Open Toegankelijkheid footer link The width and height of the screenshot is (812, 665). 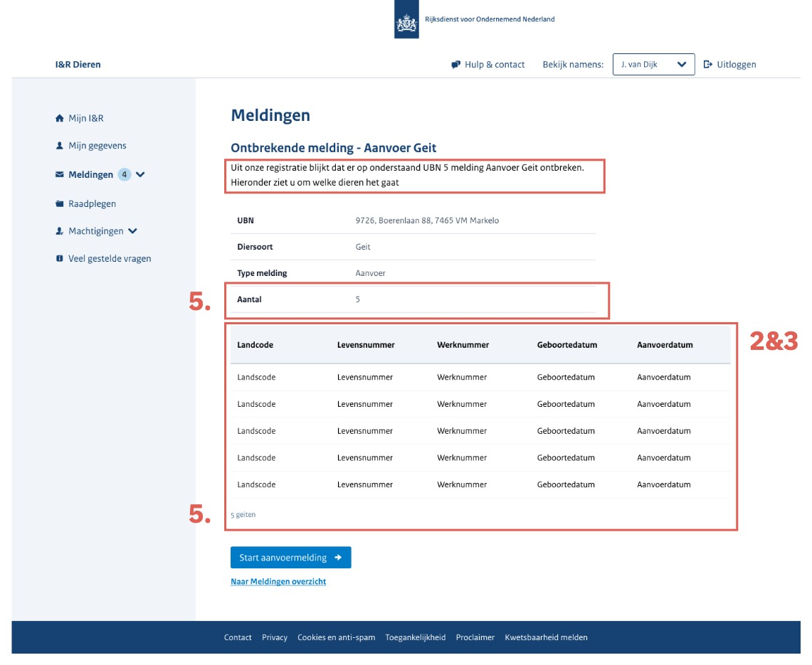click(416, 637)
